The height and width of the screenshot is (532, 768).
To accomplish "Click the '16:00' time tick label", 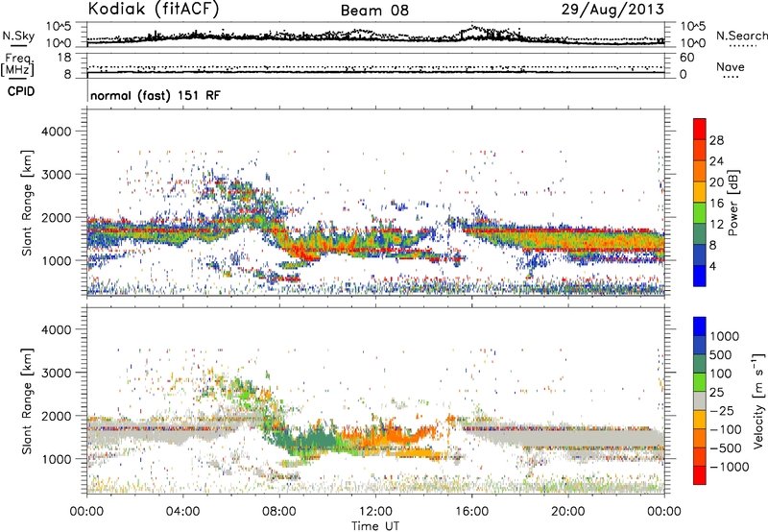I will (471, 512).
